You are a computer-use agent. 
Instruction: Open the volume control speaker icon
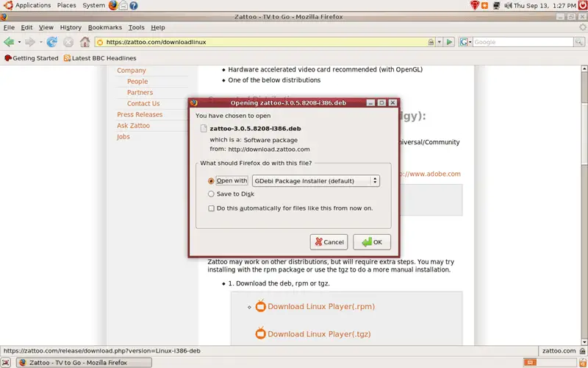[x=508, y=5]
